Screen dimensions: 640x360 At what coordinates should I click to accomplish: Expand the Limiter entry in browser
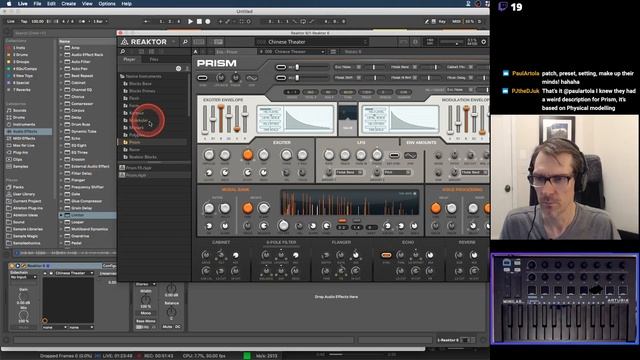tap(61, 215)
